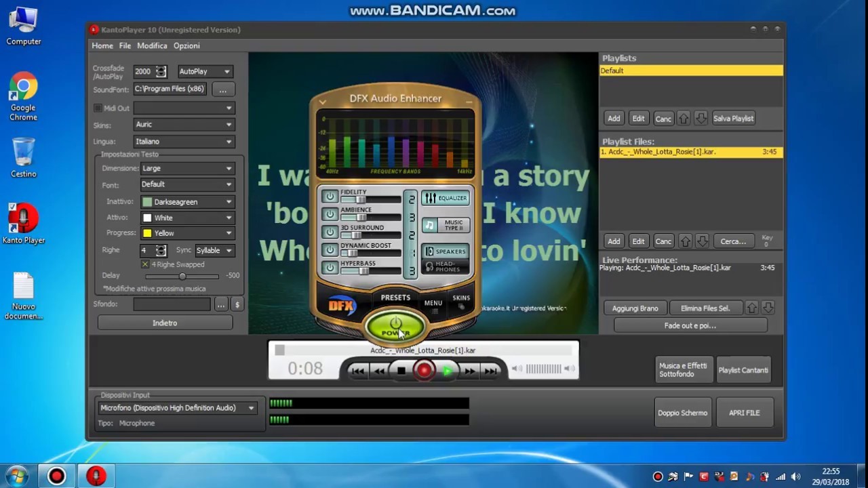This screenshot has width=868, height=488.
Task: Expand the Skins dropdown set to Auric
Action: coord(183,125)
